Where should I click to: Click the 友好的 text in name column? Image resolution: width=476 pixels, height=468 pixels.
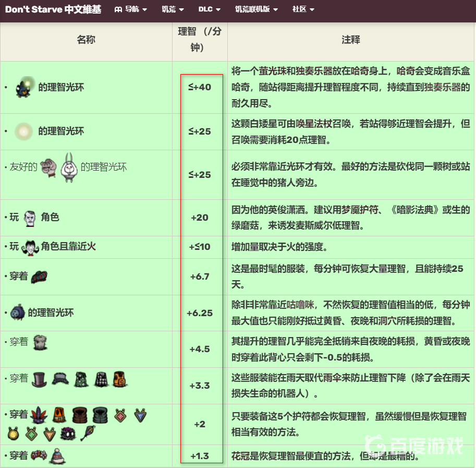[x=23, y=167]
